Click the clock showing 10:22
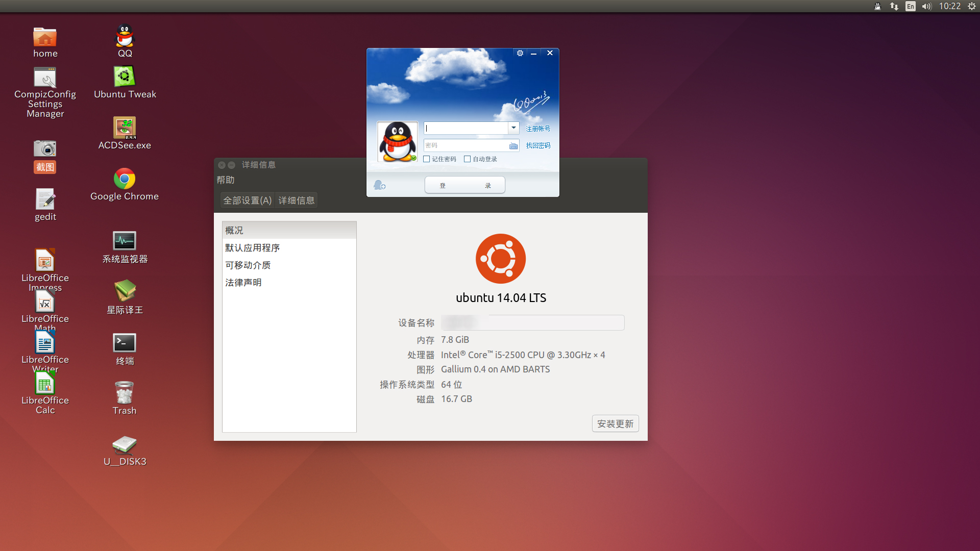The image size is (980, 551). [x=950, y=6]
